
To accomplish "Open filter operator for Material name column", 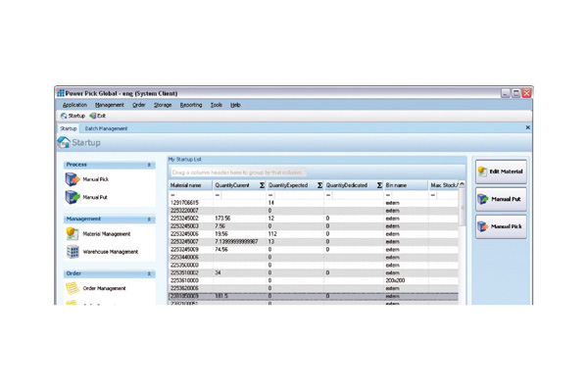I will point(172,195).
